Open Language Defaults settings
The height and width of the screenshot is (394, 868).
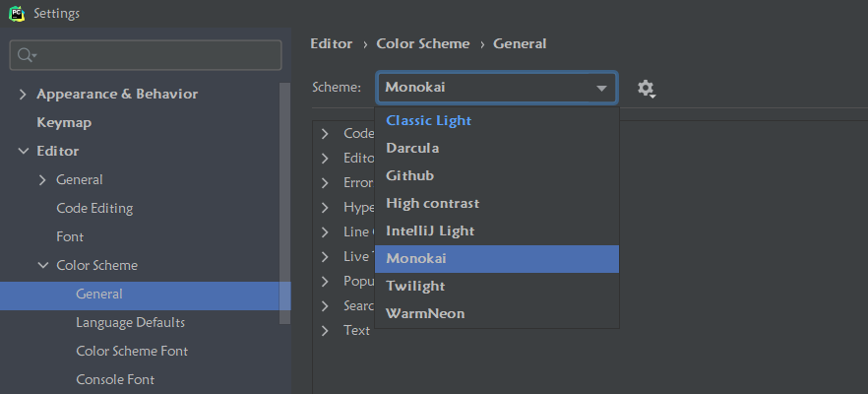[x=130, y=322]
